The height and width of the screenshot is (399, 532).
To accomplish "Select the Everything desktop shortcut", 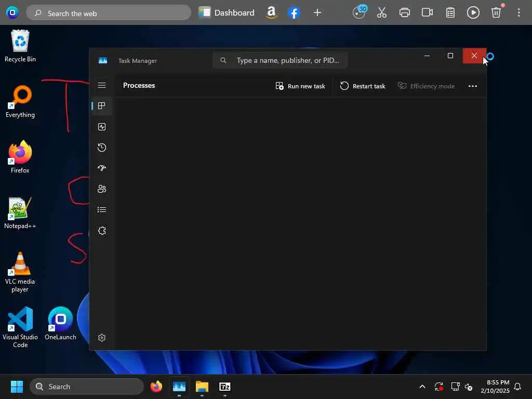I will coord(20,102).
